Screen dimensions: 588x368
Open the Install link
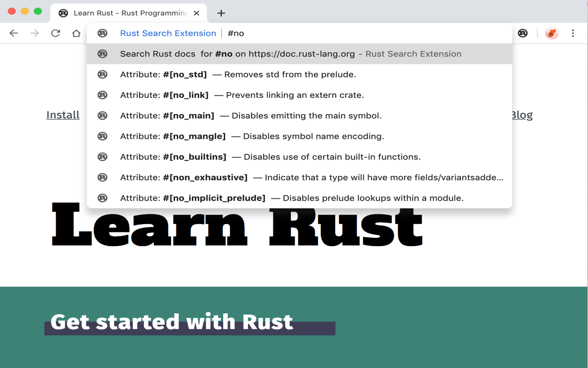pyautogui.click(x=62, y=115)
